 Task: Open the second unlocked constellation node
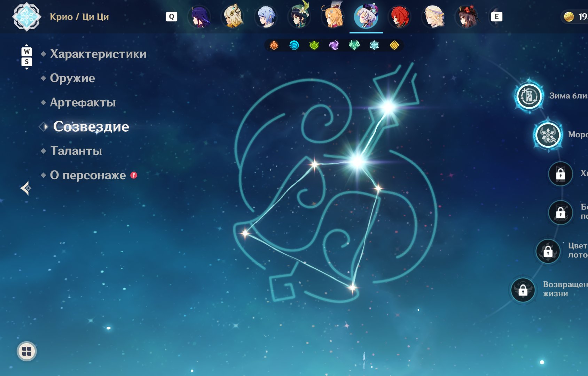[548, 135]
